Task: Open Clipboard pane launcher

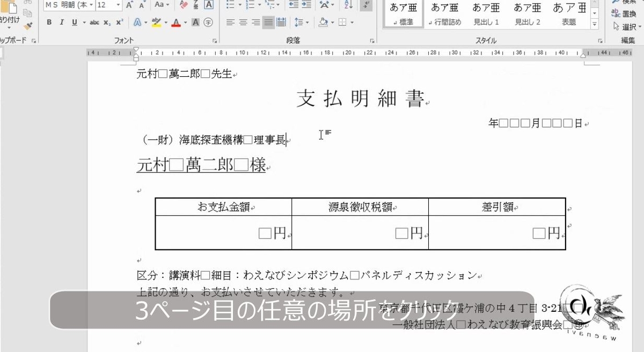Action: pyautogui.click(x=33, y=40)
